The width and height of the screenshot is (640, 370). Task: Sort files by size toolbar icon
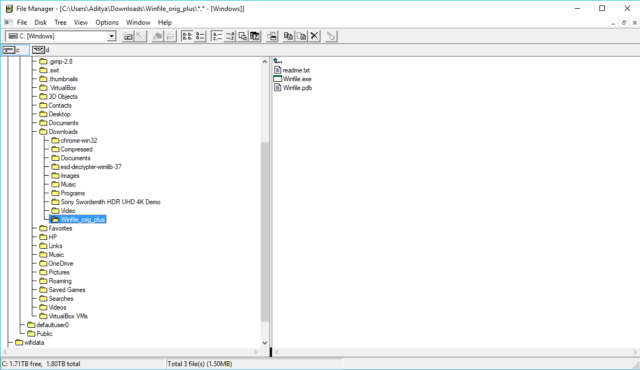click(x=242, y=36)
